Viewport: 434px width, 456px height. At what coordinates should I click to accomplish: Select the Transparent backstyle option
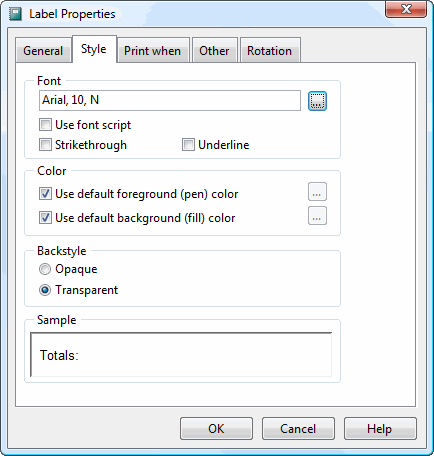click(x=45, y=290)
